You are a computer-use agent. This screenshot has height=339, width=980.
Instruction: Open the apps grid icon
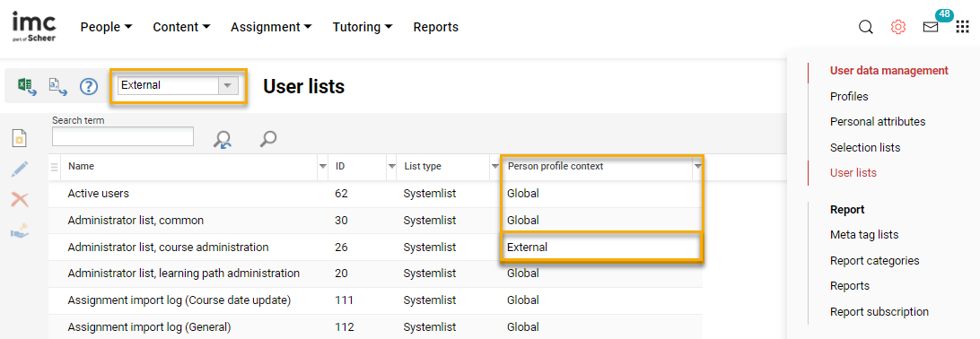pos(962,28)
